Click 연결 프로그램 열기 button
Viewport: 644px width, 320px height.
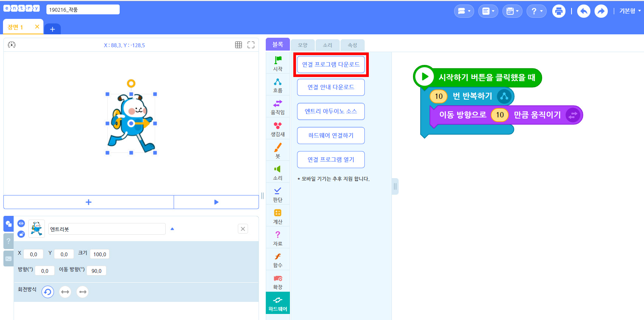331,160
